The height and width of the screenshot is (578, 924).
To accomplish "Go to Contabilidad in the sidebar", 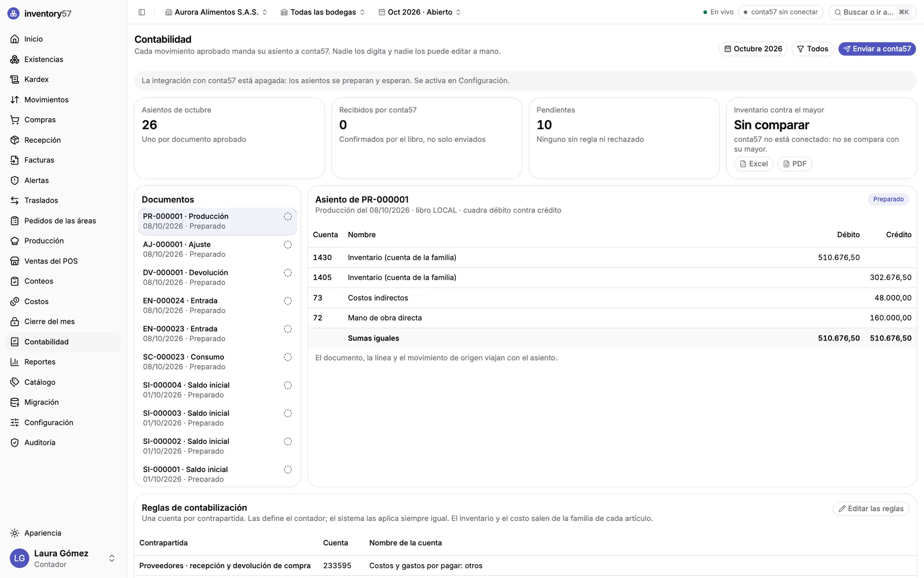I will 64,342.
